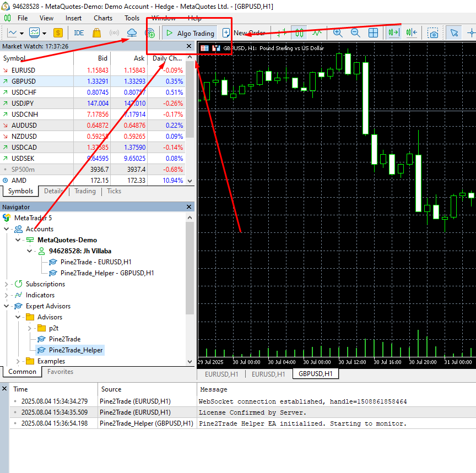Open the Tile Windows icon
This screenshot has height=473, width=476.
(374, 33)
